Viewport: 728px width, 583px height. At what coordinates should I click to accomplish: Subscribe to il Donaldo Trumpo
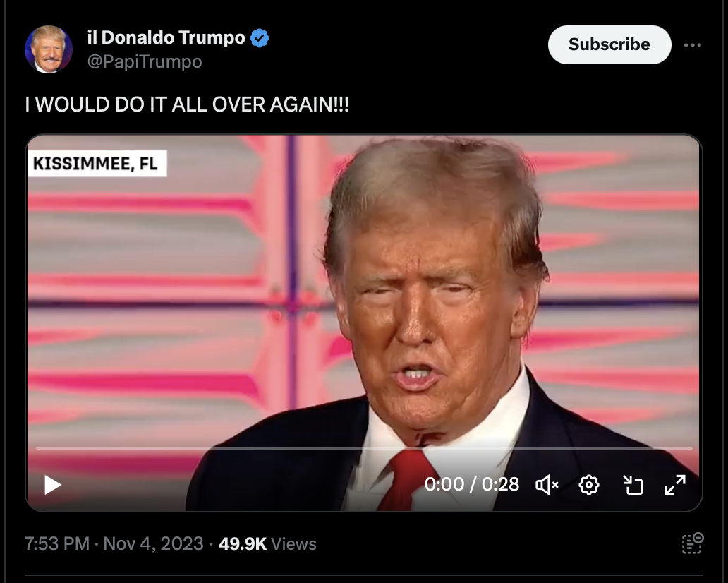609,44
